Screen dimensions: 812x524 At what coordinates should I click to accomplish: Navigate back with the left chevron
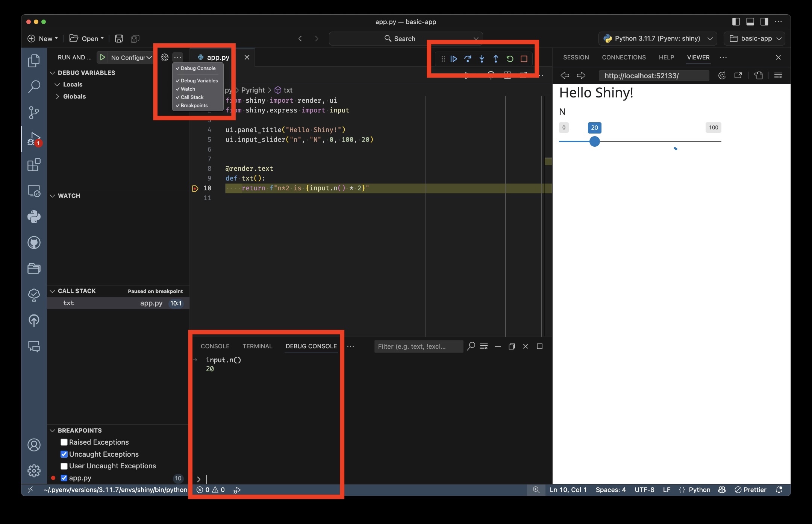click(x=300, y=38)
